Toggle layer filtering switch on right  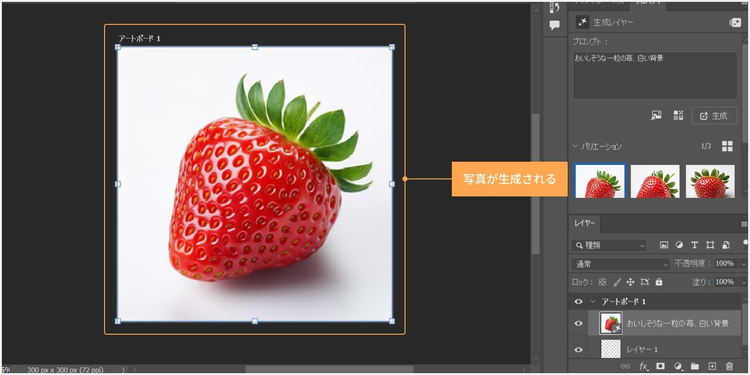coord(746,243)
